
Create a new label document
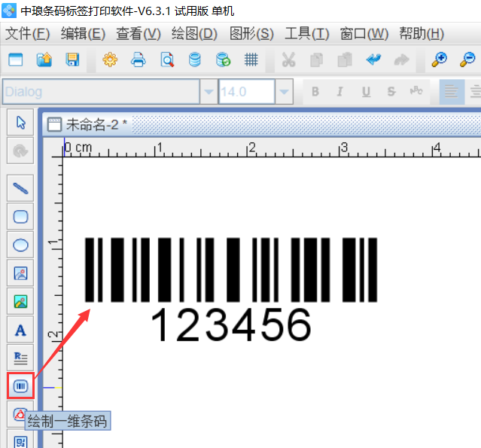point(16,59)
